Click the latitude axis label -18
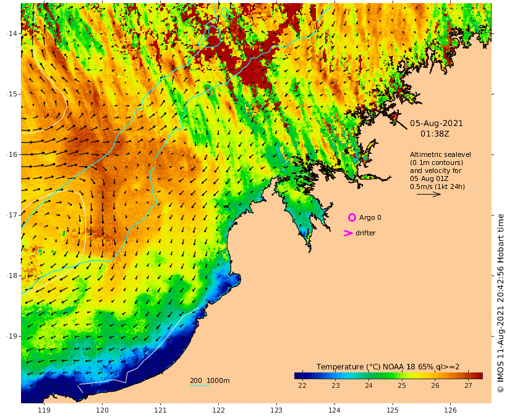The width and height of the screenshot is (507, 420). (12, 275)
